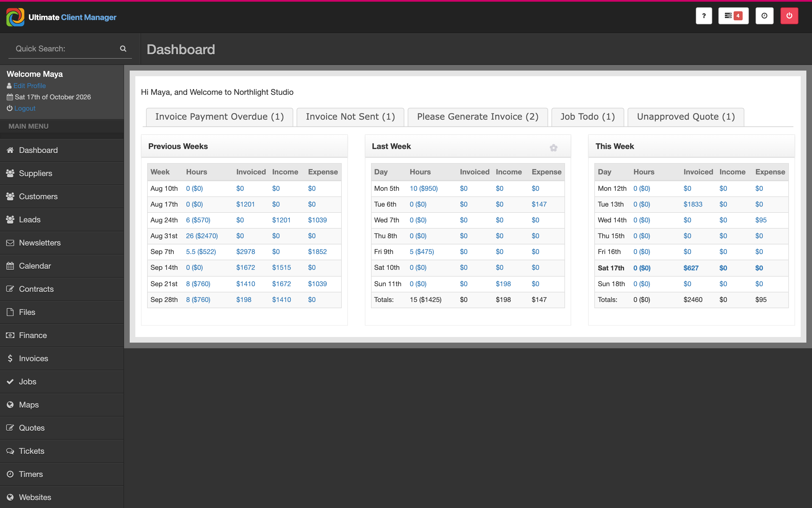
Task: Open Contracts from the sidebar
Action: (62, 289)
